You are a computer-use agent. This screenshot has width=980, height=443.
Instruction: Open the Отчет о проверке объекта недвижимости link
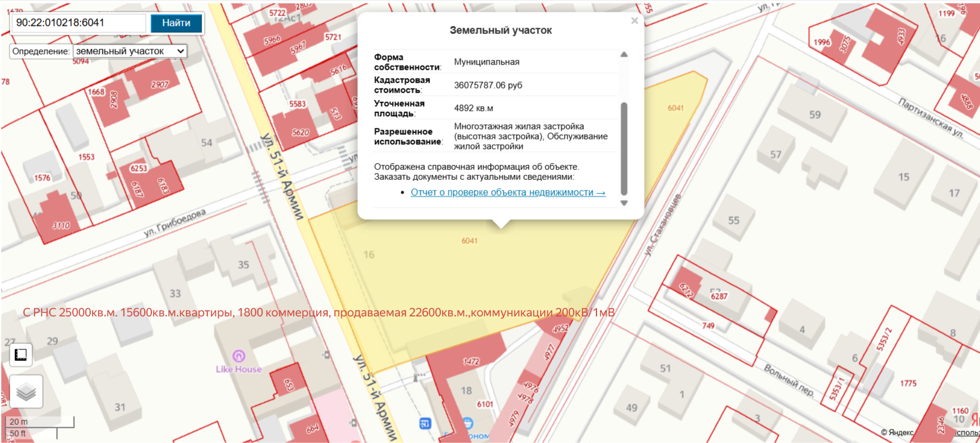pyautogui.click(x=508, y=193)
